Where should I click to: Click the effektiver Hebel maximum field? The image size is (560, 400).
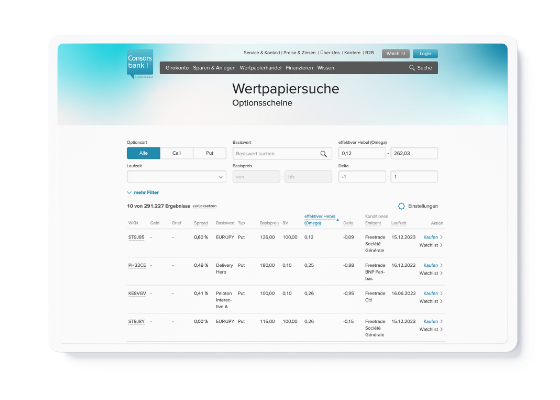click(414, 153)
